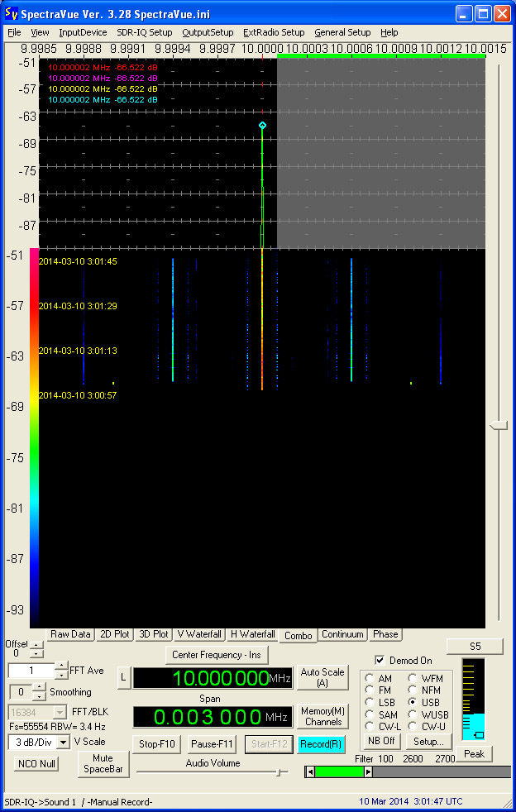Click the left arrow of playback scrollbar
516x812 pixels.
310,771
